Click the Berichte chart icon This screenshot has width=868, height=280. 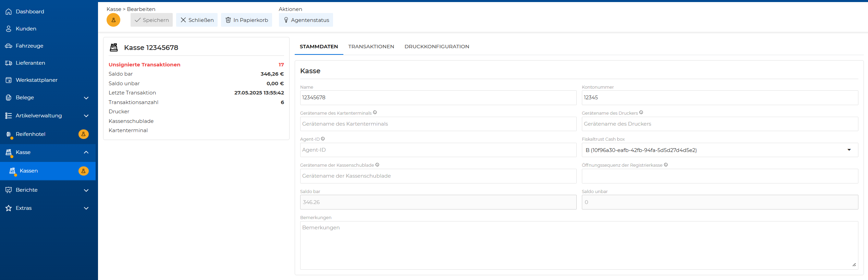point(9,190)
